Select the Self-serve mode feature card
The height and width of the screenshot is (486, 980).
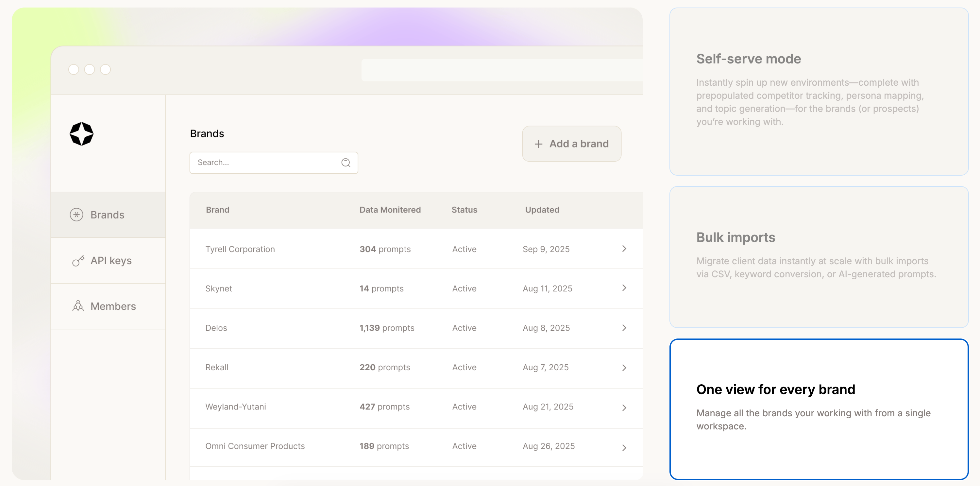click(x=819, y=91)
